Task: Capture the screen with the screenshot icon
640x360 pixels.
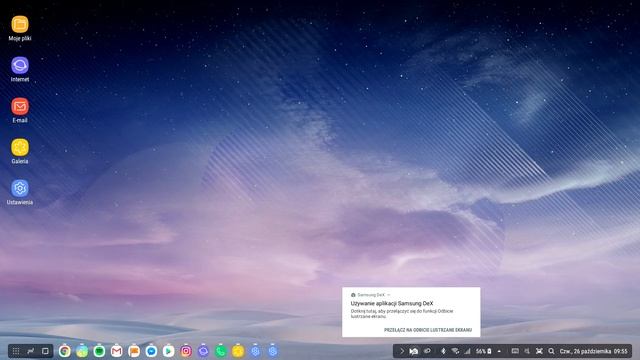Action: (x=539, y=351)
